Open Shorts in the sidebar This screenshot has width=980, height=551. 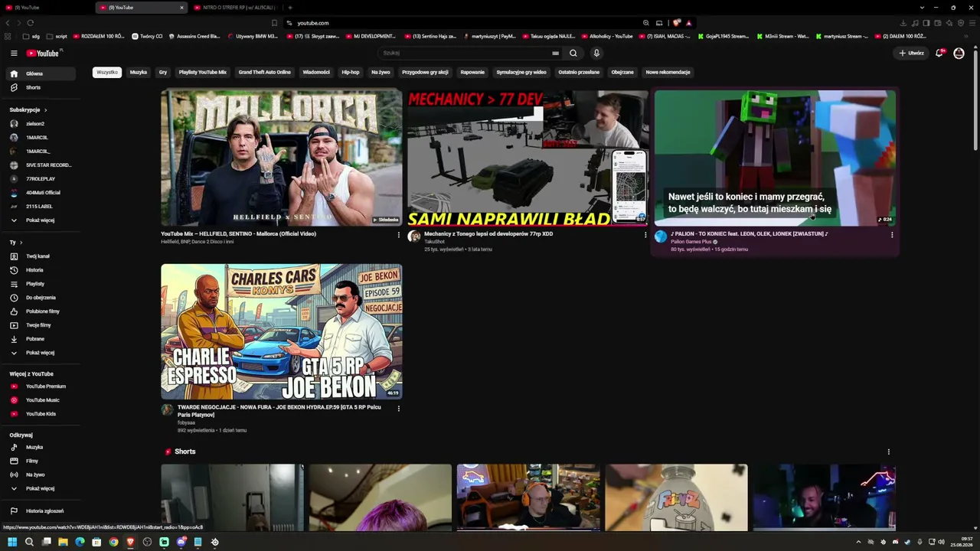click(42, 87)
